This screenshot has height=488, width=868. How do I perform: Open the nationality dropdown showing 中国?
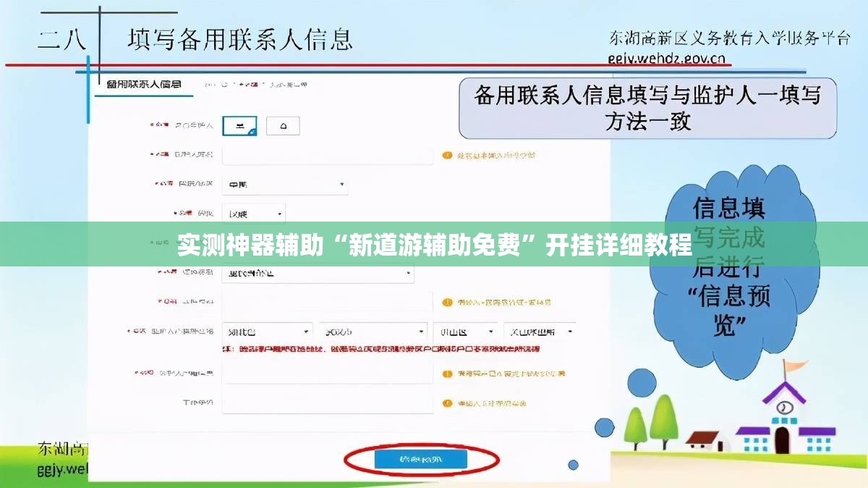point(285,185)
